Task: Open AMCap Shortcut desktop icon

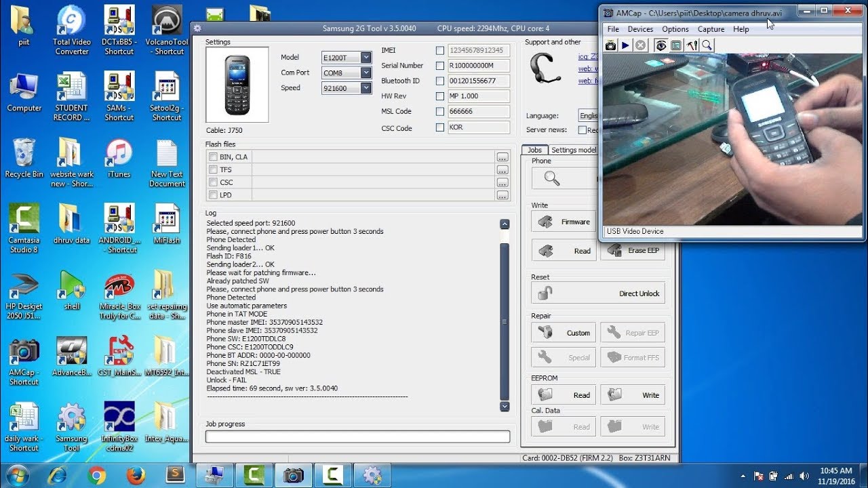Action: [24, 361]
